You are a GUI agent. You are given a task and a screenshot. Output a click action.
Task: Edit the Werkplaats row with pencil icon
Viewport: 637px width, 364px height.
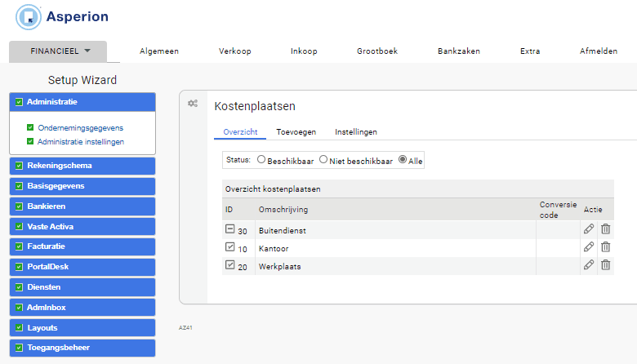589,264
